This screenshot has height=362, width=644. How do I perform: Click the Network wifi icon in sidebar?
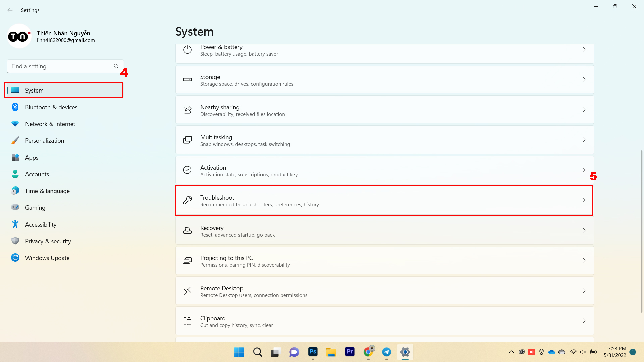click(15, 124)
